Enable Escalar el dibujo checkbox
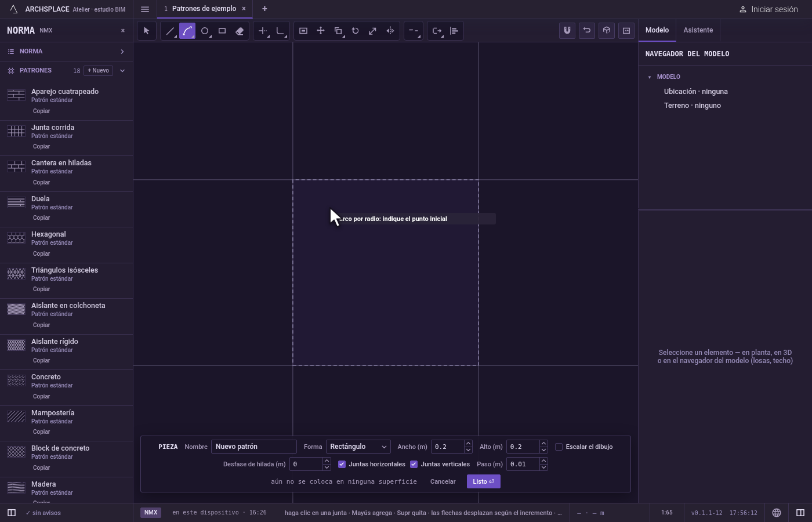Viewport: 812px width, 522px height. [559, 447]
